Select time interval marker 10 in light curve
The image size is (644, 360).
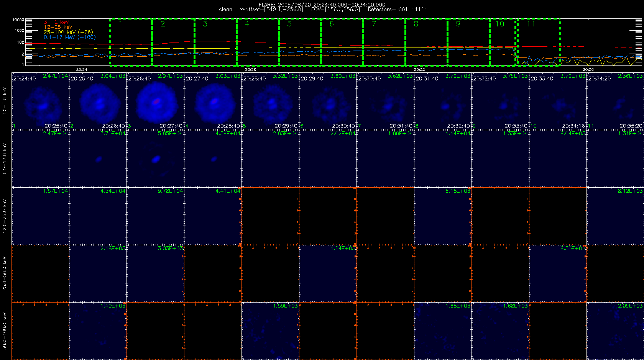point(500,24)
